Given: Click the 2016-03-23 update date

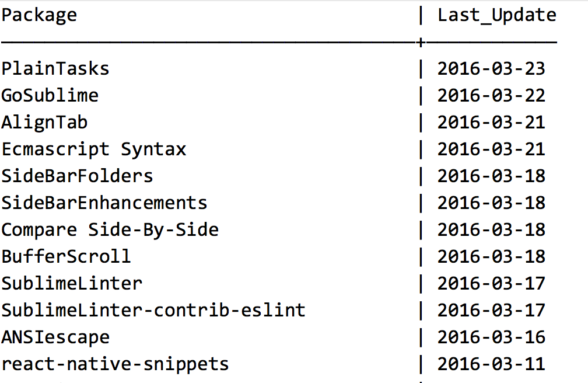Looking at the screenshot, I should (491, 69).
